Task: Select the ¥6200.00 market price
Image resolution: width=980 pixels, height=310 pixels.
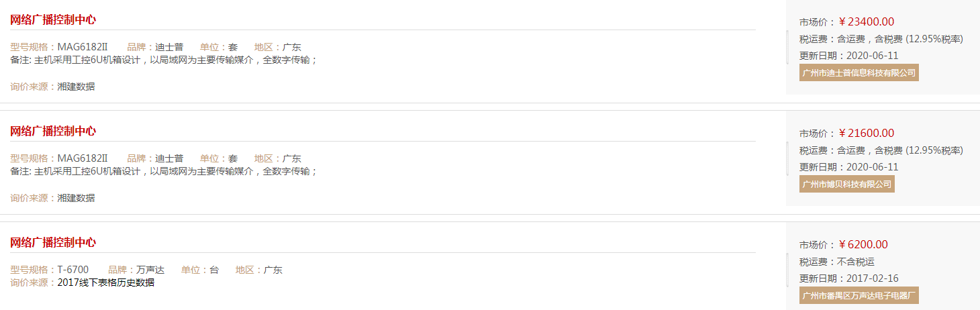Action: pyautogui.click(x=863, y=244)
